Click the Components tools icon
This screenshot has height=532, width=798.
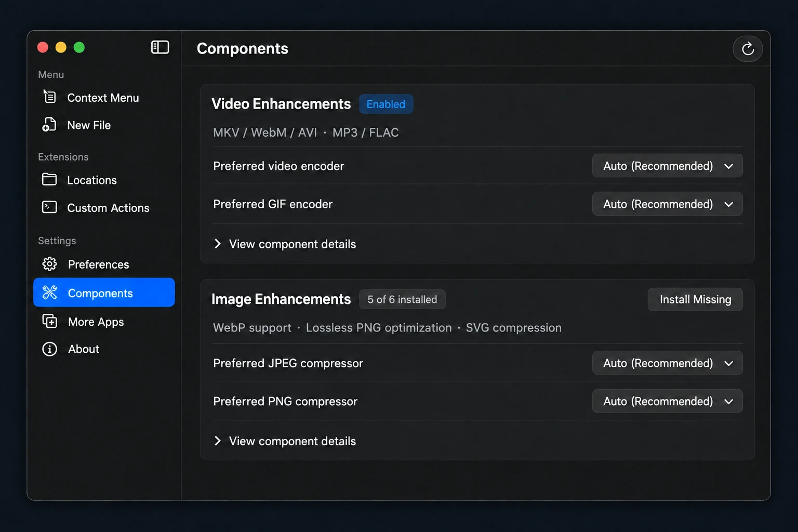(x=49, y=292)
